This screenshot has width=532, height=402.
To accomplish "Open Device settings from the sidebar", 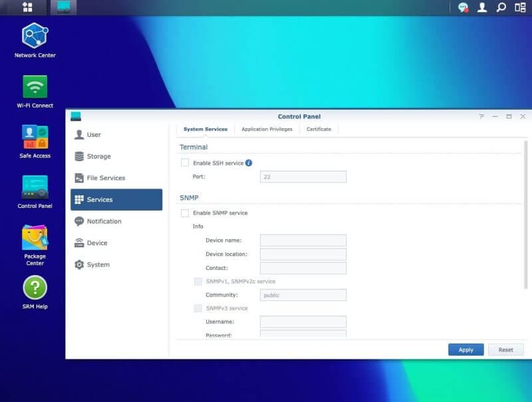I will click(x=96, y=243).
